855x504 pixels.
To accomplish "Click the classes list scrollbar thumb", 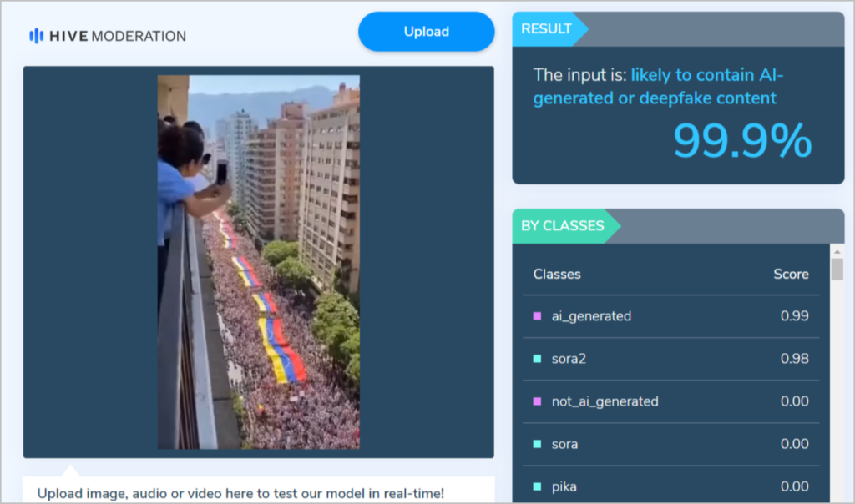I will (x=837, y=270).
